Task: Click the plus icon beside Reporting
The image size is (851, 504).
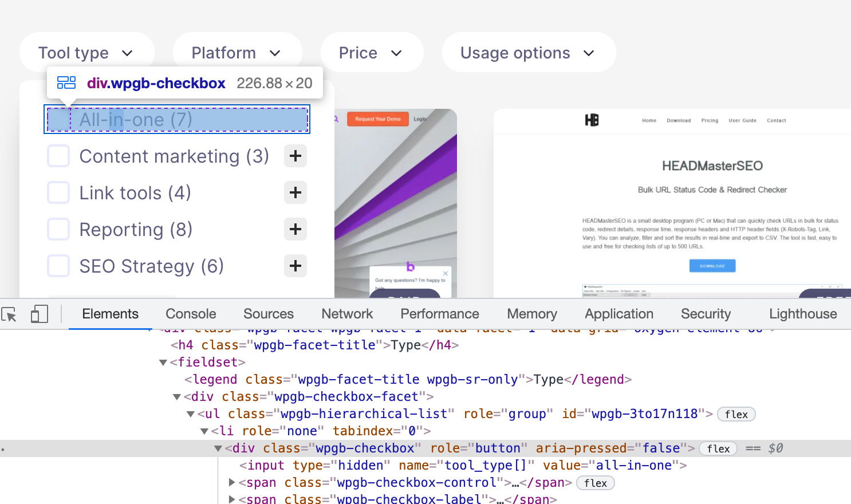Action: (296, 229)
